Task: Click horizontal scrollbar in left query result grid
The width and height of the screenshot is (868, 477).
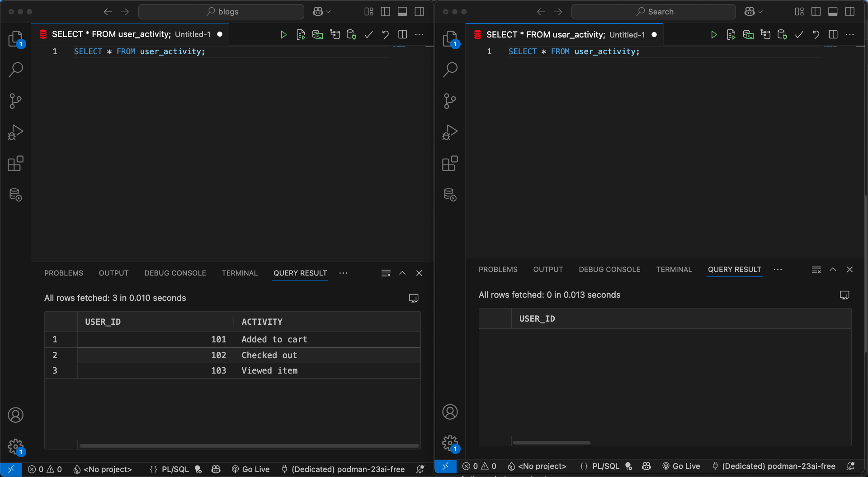Action: pos(249,446)
